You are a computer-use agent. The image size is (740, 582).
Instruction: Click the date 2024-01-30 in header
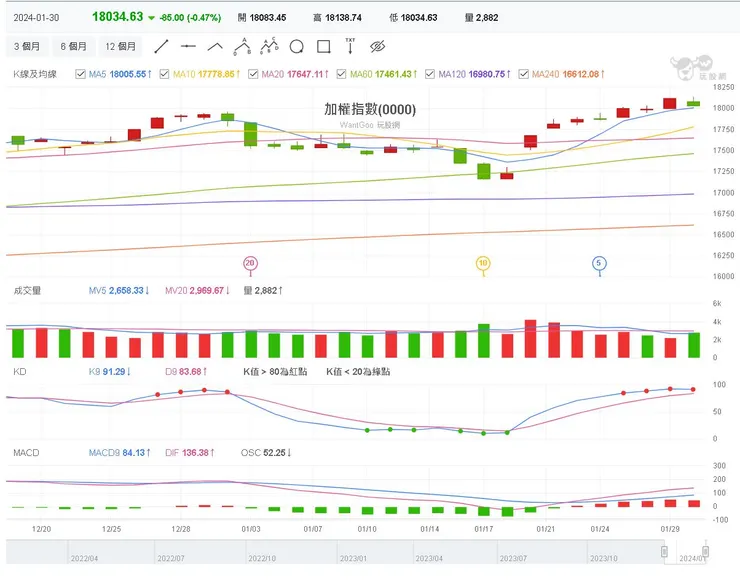tap(36, 18)
